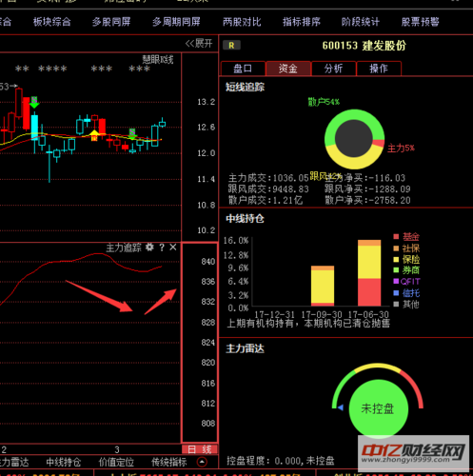Switch to the 盘口 tab
473x476 pixels.
pos(243,69)
